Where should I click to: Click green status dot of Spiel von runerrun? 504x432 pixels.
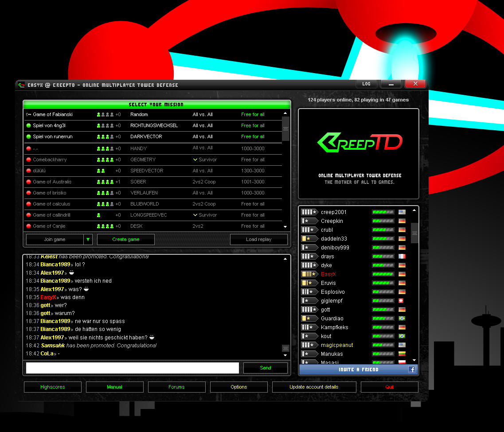(x=29, y=136)
